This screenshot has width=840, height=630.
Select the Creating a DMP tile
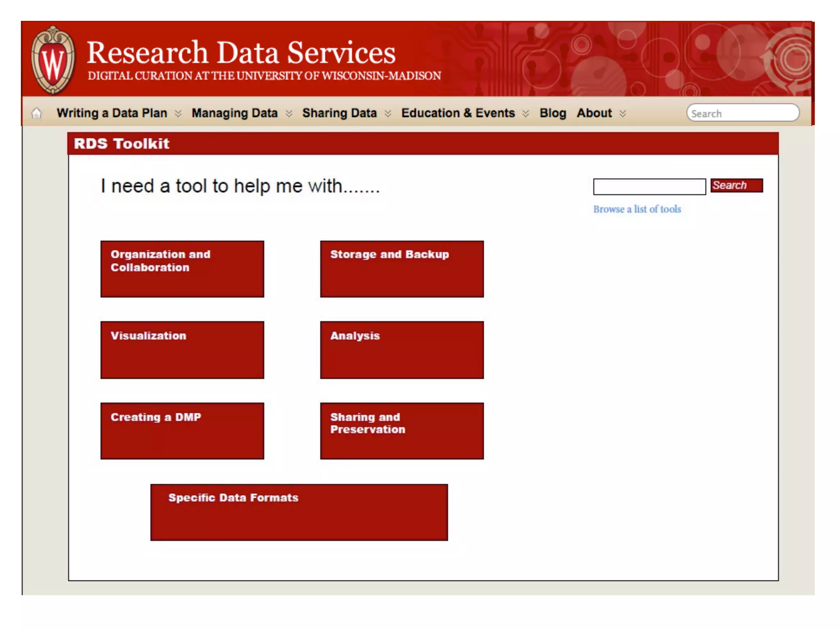[182, 431]
